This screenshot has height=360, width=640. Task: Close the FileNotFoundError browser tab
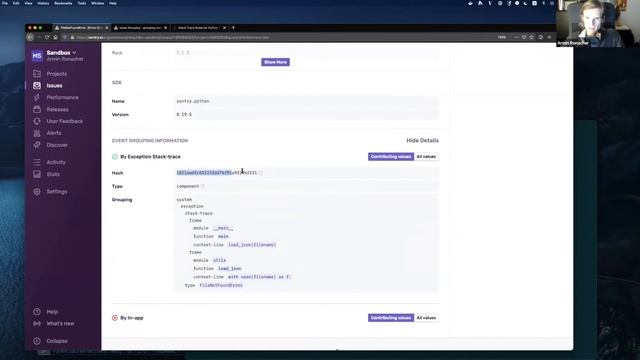click(107, 28)
